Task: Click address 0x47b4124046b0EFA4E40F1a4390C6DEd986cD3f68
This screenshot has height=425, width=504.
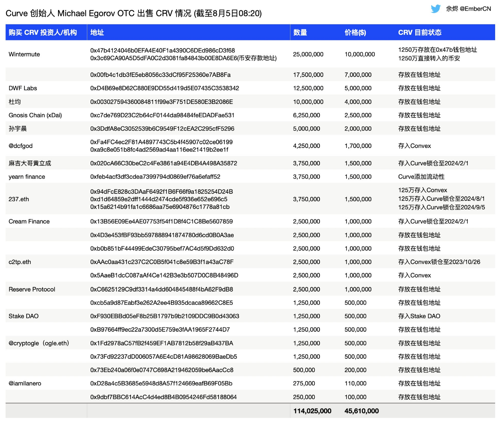Action: tap(163, 51)
